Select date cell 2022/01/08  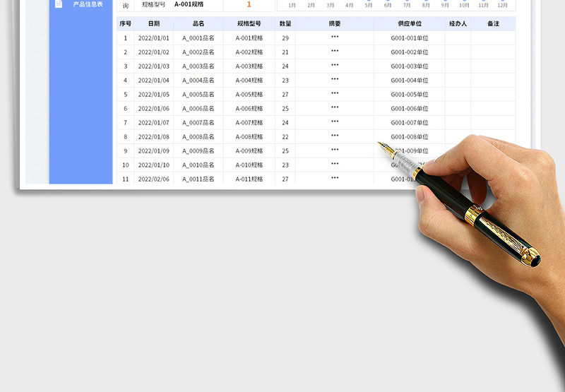tap(154, 137)
